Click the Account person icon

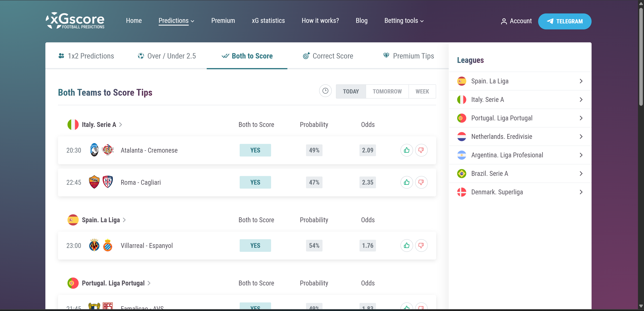(x=504, y=21)
